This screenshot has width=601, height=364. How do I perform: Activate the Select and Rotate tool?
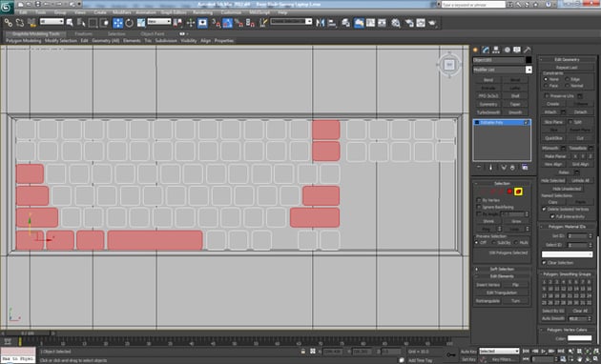129,23
